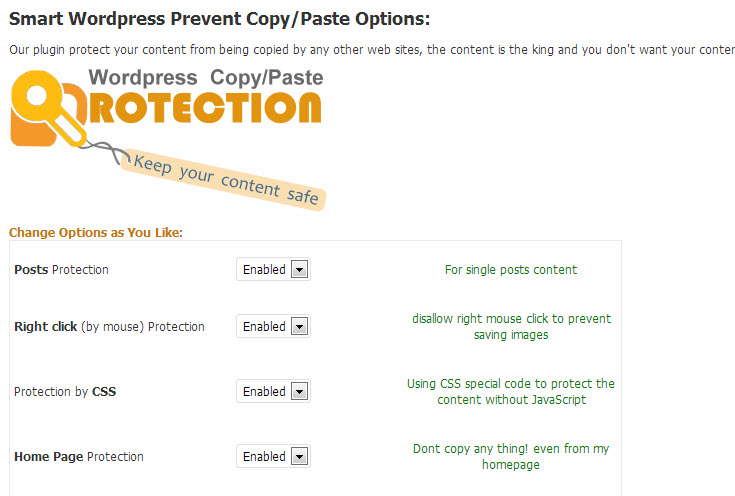Screen dimensions: 735x496
Task: Open the Protection by CSS dropdown
Action: point(273,391)
